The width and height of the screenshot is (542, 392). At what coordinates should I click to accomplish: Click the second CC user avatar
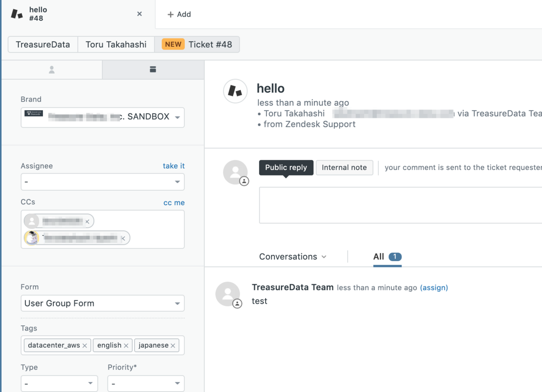[x=32, y=238]
